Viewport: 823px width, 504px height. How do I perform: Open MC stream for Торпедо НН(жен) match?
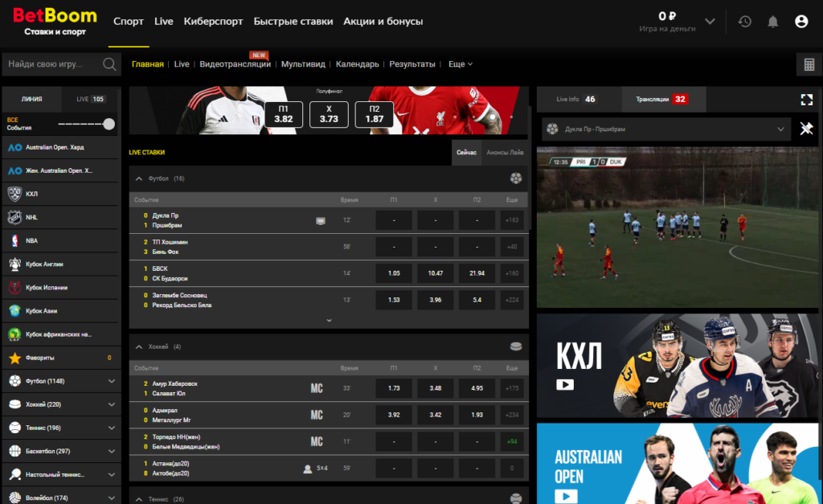pyautogui.click(x=317, y=441)
